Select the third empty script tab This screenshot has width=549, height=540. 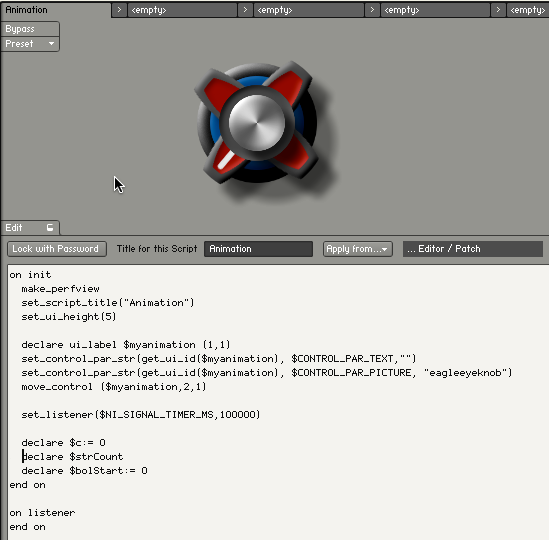tap(435, 10)
